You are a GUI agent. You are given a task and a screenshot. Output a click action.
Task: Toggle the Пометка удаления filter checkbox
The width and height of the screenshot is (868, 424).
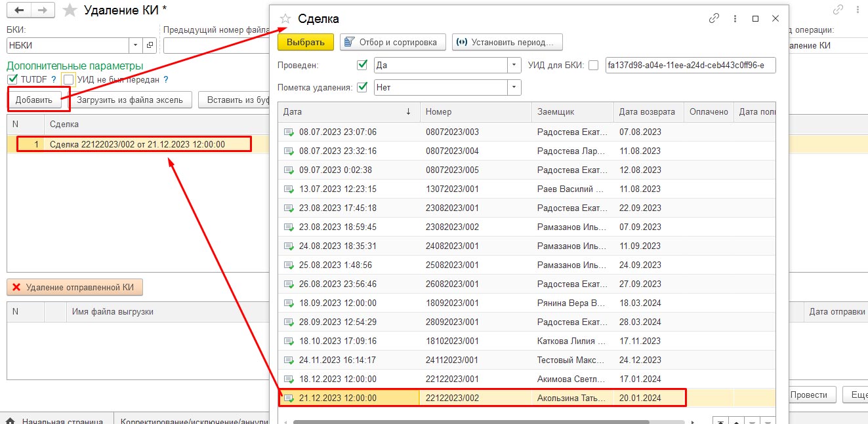pos(362,87)
